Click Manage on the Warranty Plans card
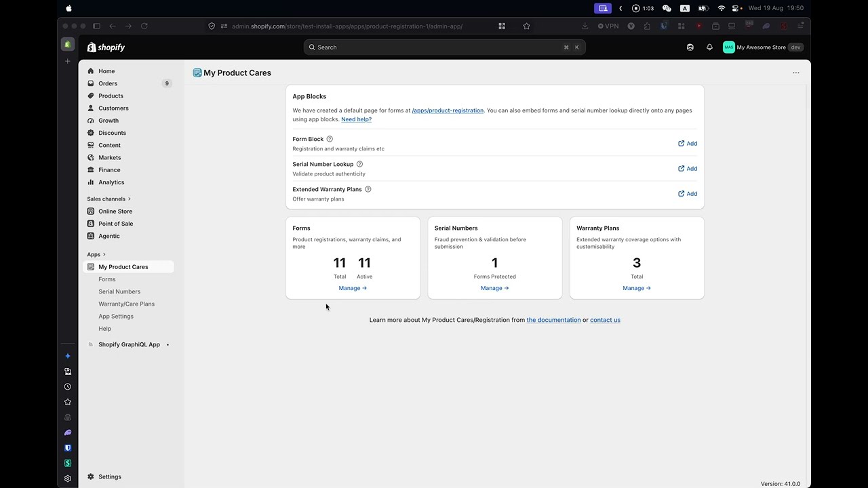The image size is (868, 488). point(637,288)
